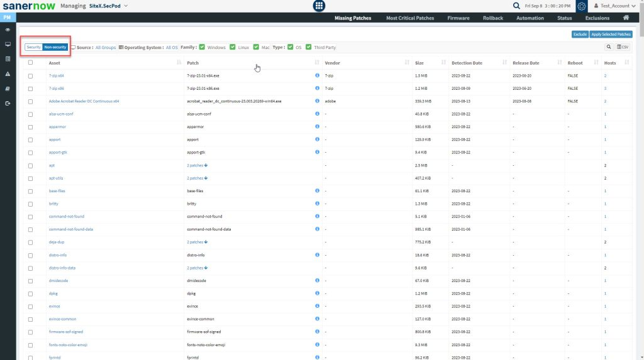Open the Rollback tab
644x360 pixels.
coord(492,18)
